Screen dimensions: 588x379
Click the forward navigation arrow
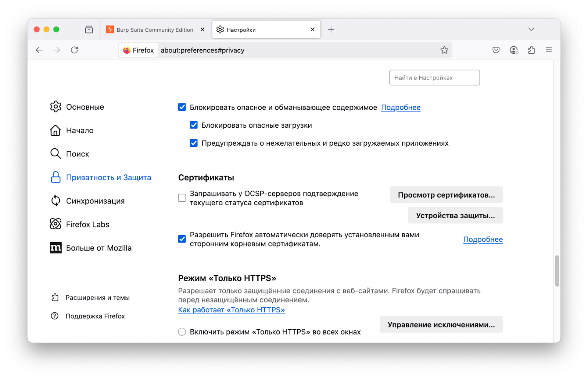point(57,50)
